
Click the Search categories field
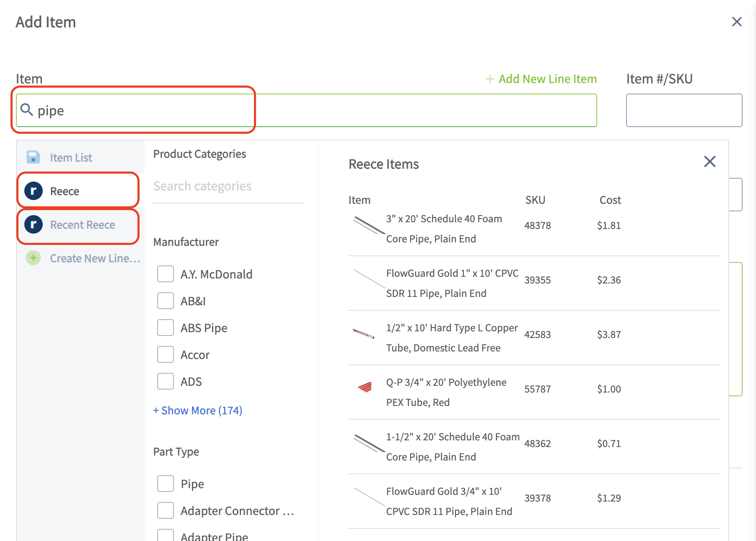[229, 186]
